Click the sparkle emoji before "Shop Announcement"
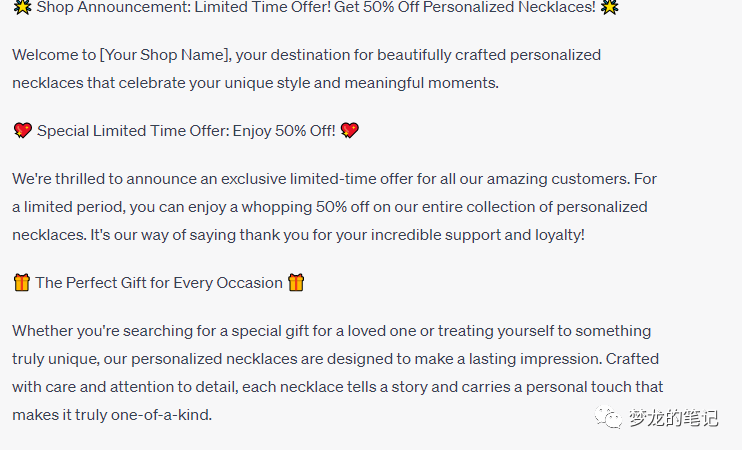Viewport: 742px width, 450px height. [x=22, y=8]
